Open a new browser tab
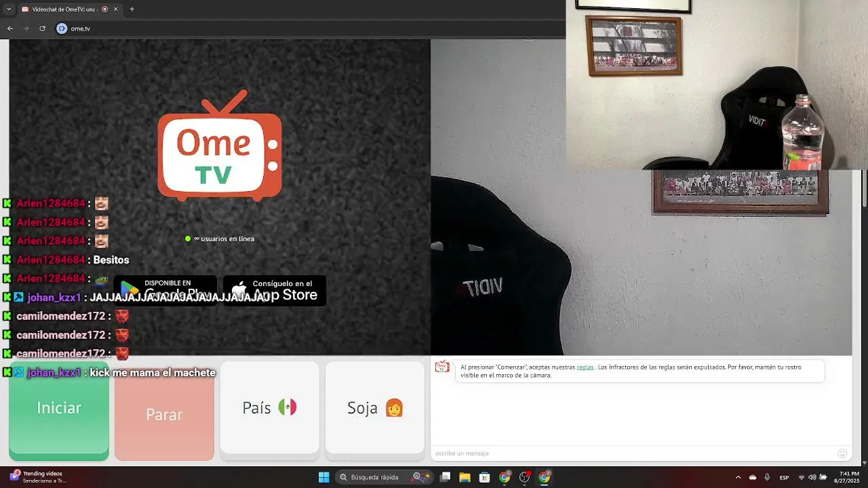This screenshot has height=488, width=868. point(132,9)
